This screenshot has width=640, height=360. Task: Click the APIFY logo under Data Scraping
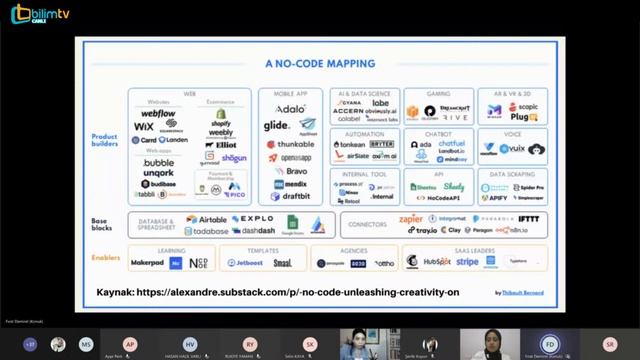[x=494, y=198]
